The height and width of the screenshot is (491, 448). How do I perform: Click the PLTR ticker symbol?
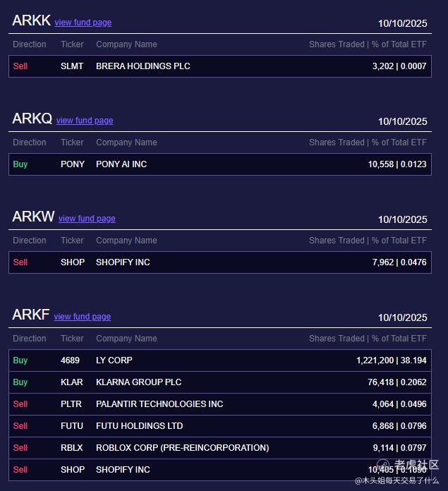tap(71, 404)
